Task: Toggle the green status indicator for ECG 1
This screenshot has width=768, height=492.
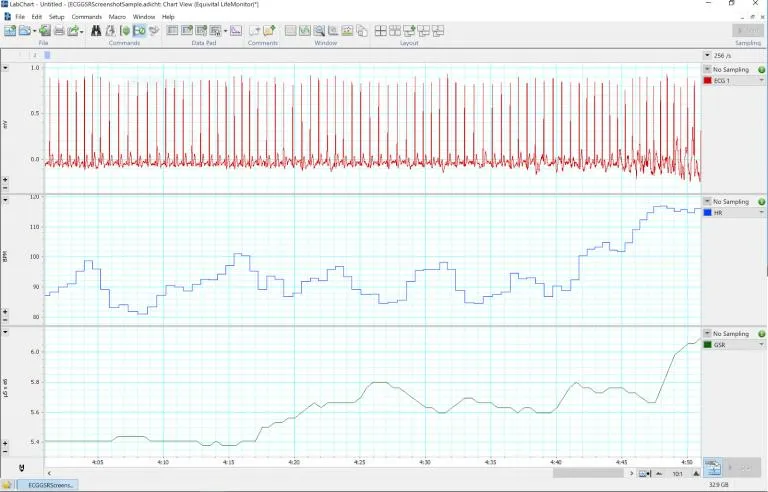Action: click(x=761, y=70)
